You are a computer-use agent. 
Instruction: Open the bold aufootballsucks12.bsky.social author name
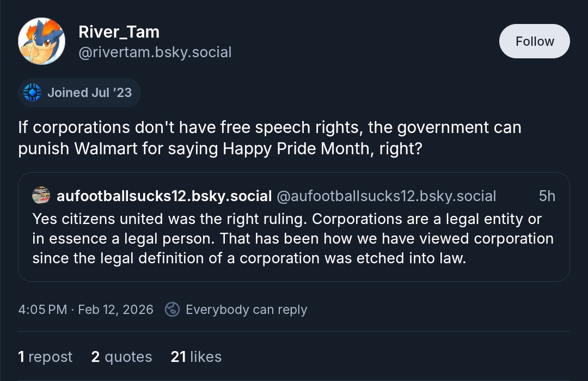click(164, 196)
